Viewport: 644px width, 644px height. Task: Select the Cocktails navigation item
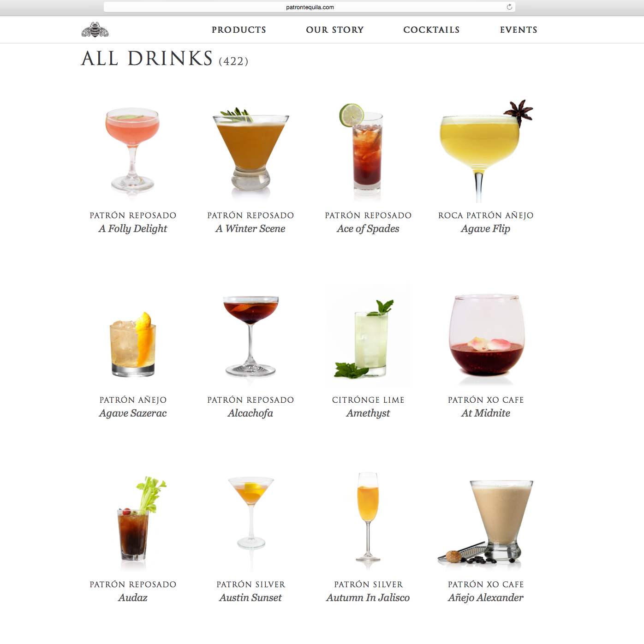click(431, 30)
